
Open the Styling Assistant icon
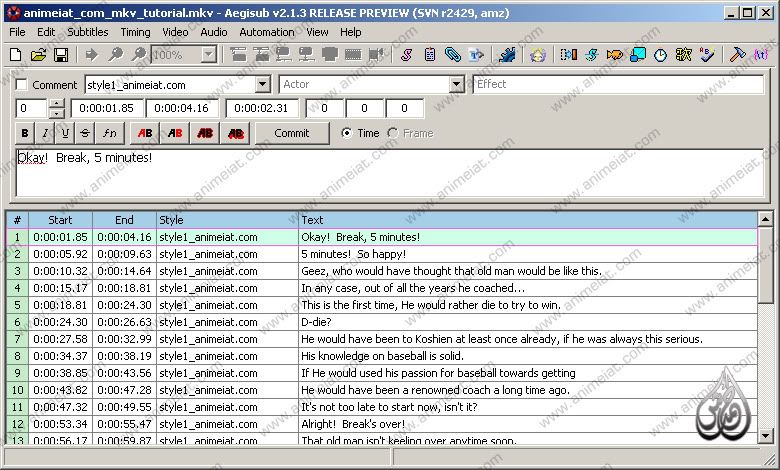[x=591, y=55]
